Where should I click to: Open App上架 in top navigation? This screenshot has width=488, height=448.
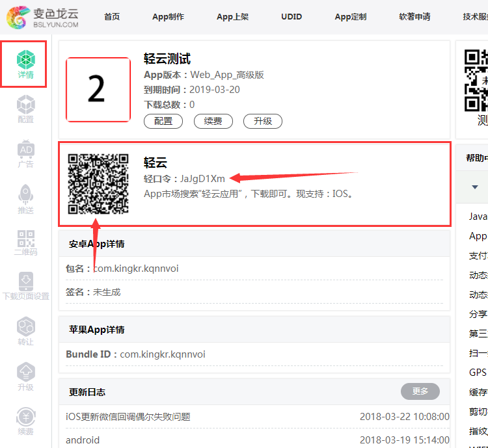coord(232,17)
